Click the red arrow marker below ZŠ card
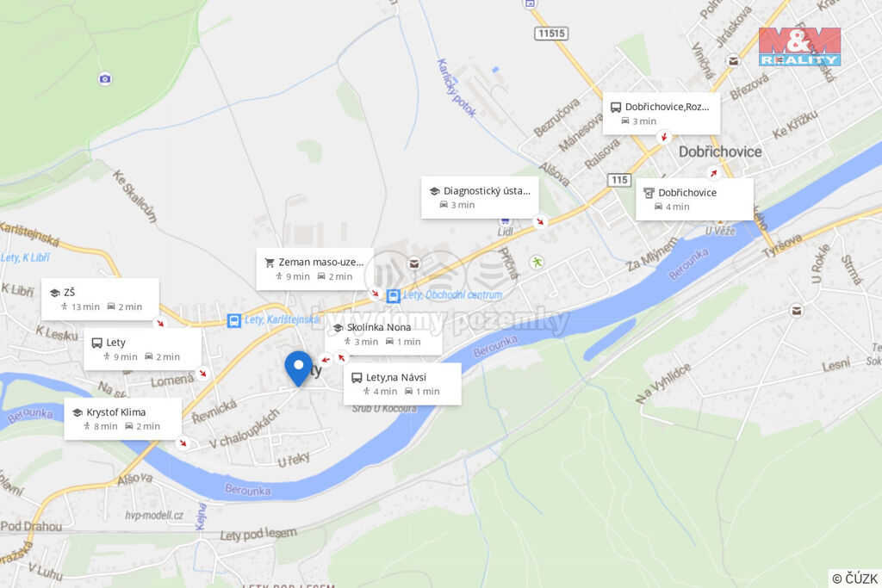 pos(160,323)
